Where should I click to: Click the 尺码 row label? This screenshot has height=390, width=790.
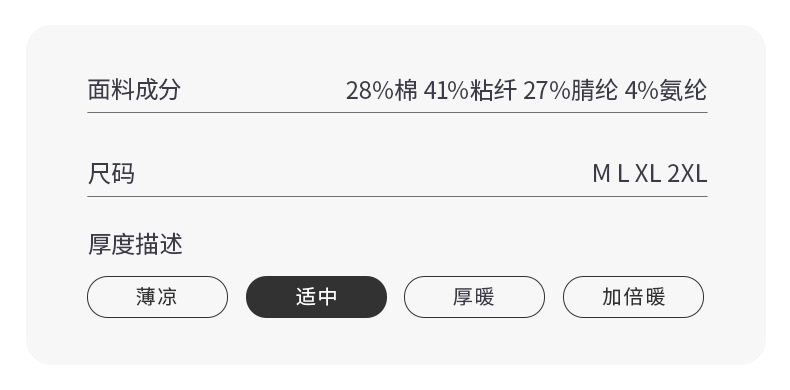pos(111,174)
